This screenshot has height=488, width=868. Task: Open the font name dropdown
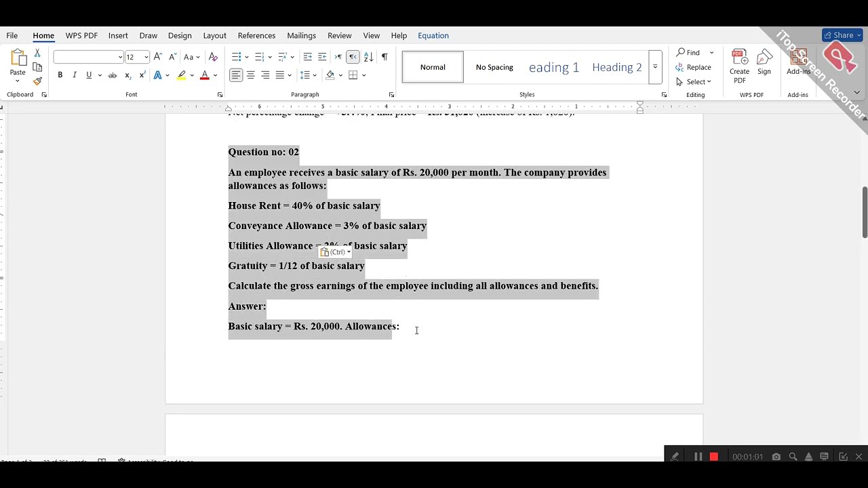tap(120, 58)
